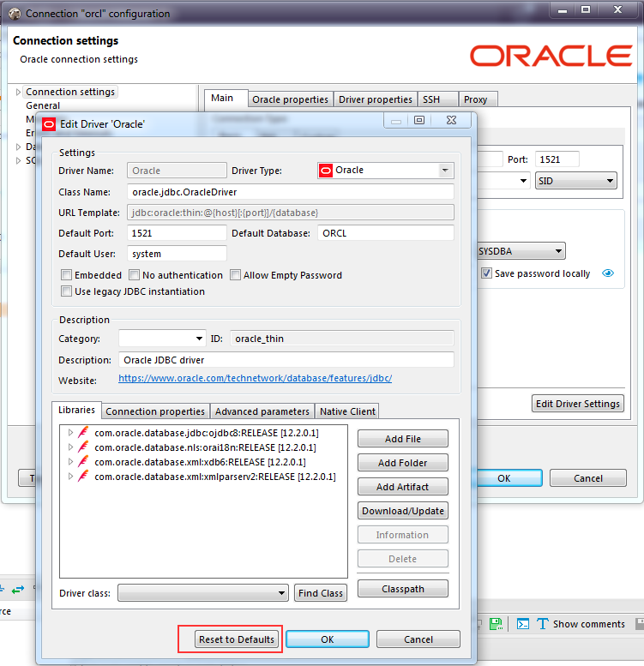Open the SSH tab
This screenshot has height=666, width=644.
(x=437, y=99)
